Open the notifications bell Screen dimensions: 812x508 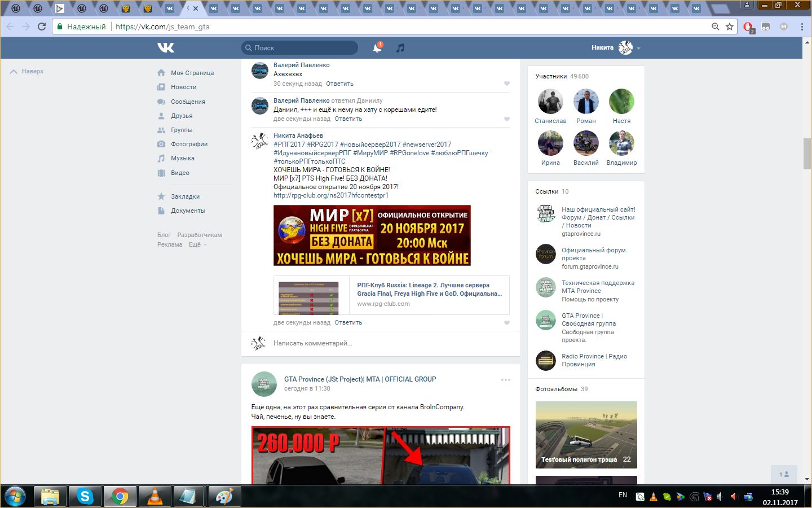[x=377, y=48]
